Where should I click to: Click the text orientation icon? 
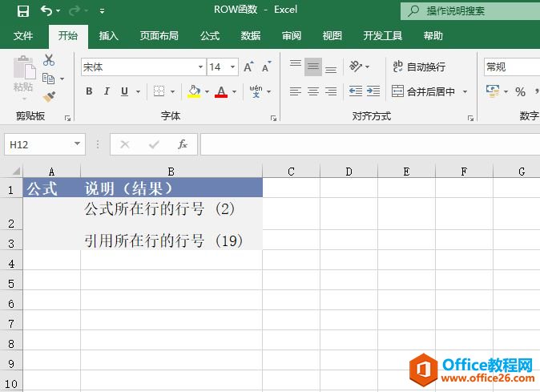(x=356, y=67)
